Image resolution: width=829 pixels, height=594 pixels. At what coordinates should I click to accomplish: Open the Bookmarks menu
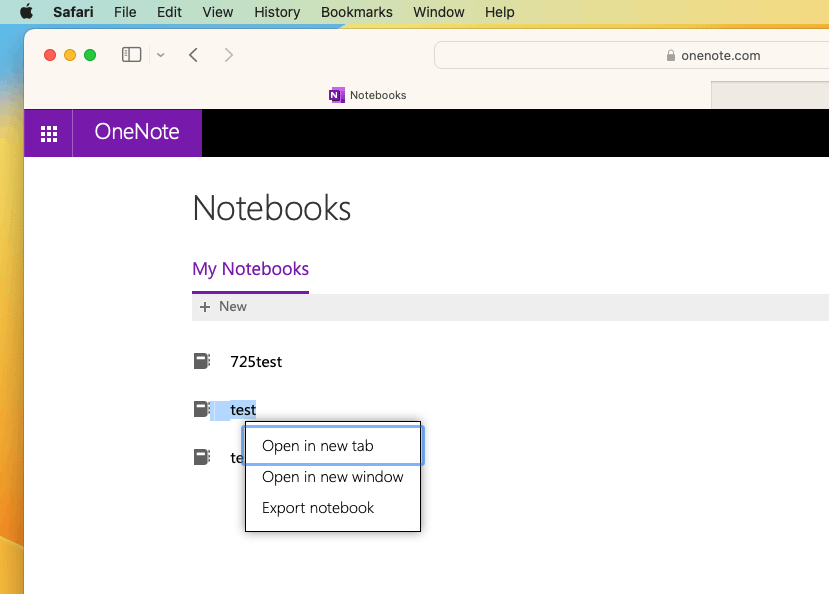[x=356, y=12]
